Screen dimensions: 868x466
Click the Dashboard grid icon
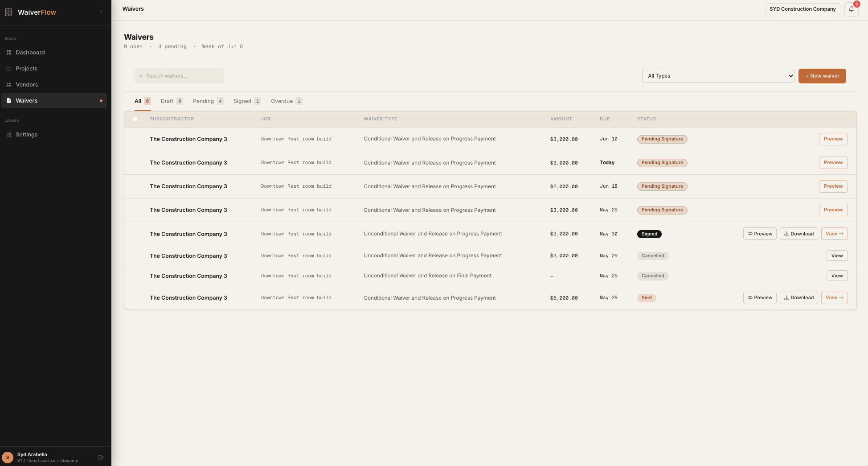point(8,53)
